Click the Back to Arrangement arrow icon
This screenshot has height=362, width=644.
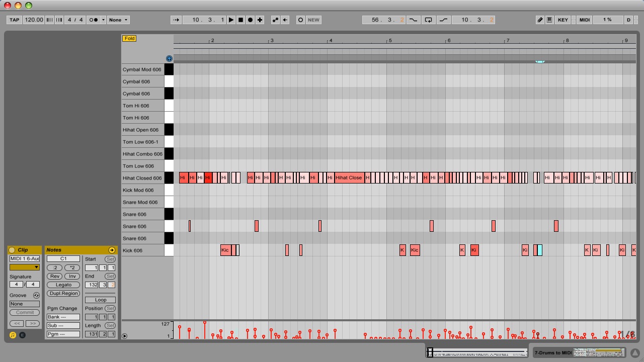[285, 20]
